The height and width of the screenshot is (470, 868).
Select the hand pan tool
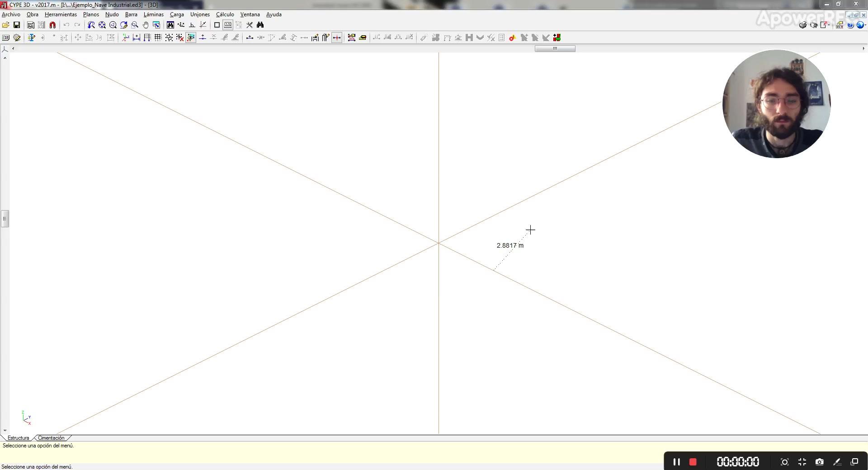coord(146,25)
